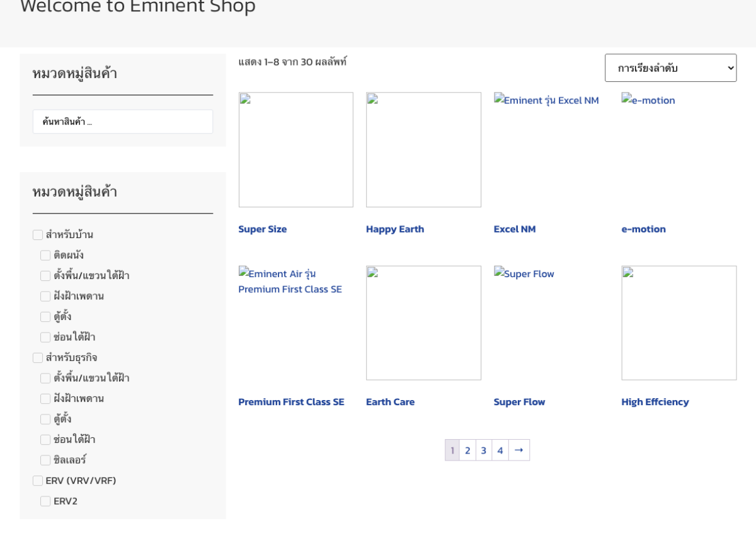Open the bold Premium First Class SE title
This screenshot has height=555, width=756.
click(291, 402)
